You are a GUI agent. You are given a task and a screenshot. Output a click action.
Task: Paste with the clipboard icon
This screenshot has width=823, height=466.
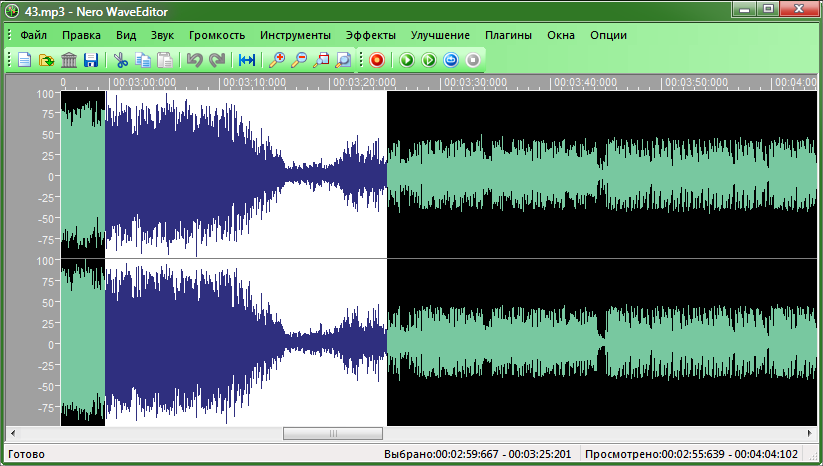(165, 60)
